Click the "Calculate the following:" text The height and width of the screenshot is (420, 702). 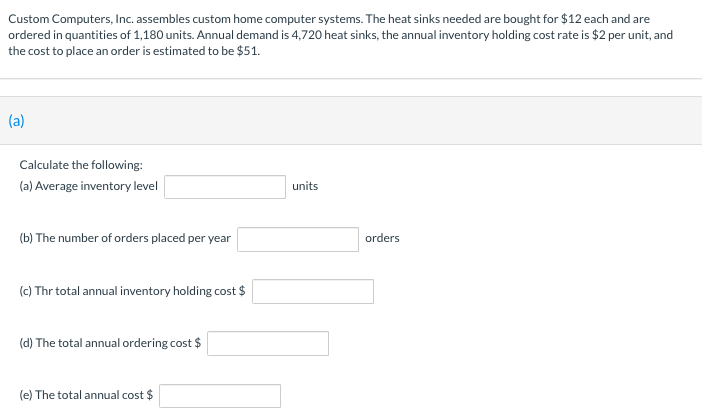pyautogui.click(x=81, y=165)
